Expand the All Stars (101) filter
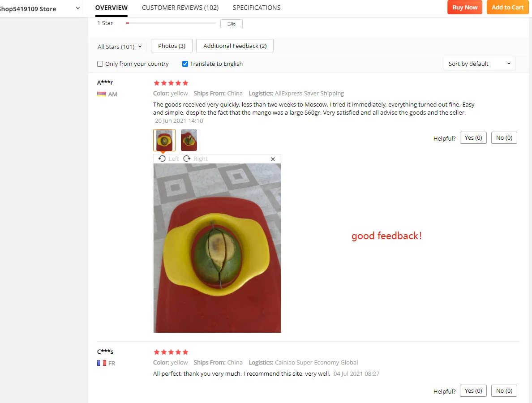Screen dimensions: 532x403 click(120, 47)
